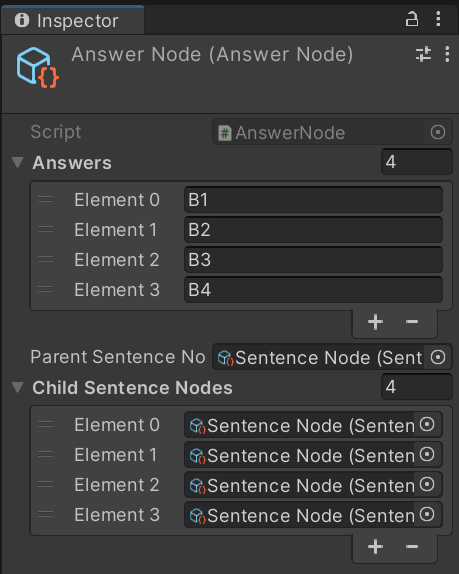Click the Answers size field showing 4
Image resolution: width=459 pixels, height=574 pixels.
tap(417, 162)
